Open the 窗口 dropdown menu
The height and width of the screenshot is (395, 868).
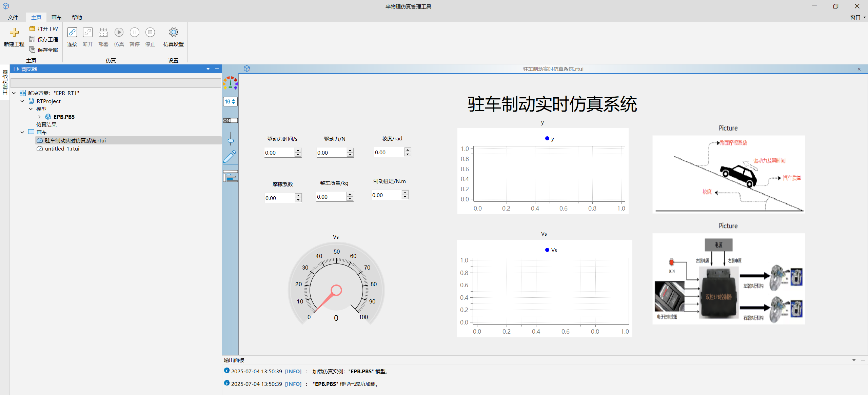(857, 17)
